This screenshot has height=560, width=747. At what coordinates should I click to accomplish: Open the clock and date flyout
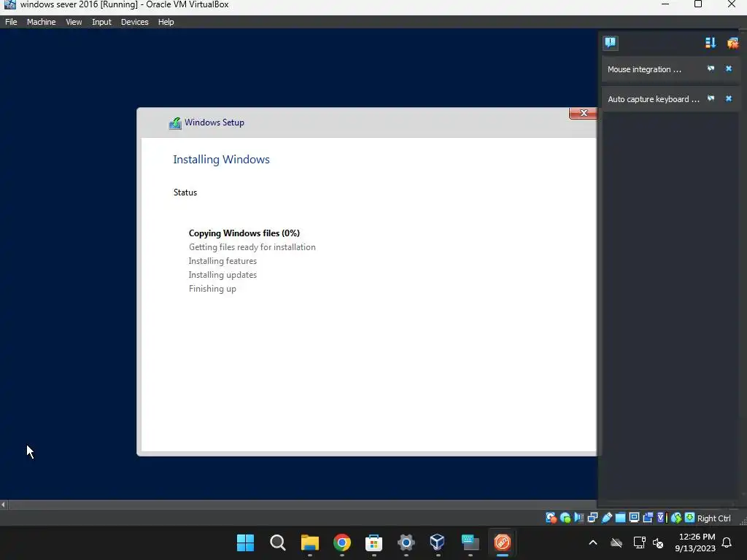coord(695,542)
